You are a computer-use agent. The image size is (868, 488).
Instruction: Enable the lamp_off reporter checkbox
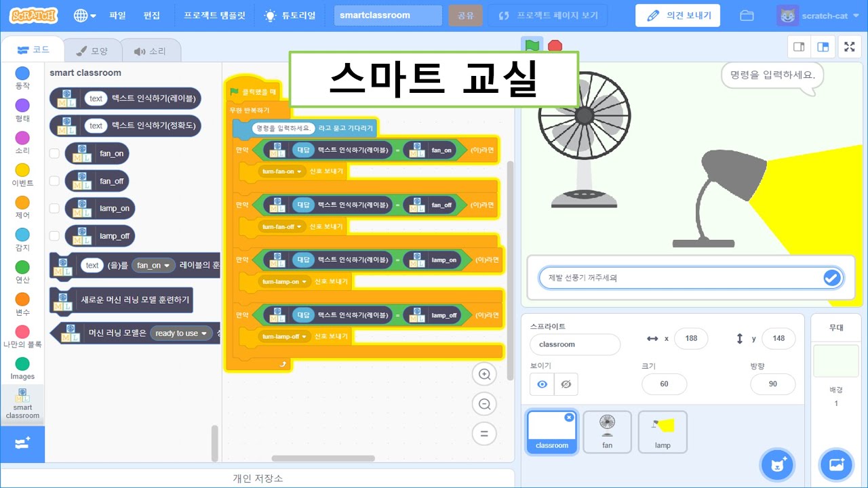54,236
